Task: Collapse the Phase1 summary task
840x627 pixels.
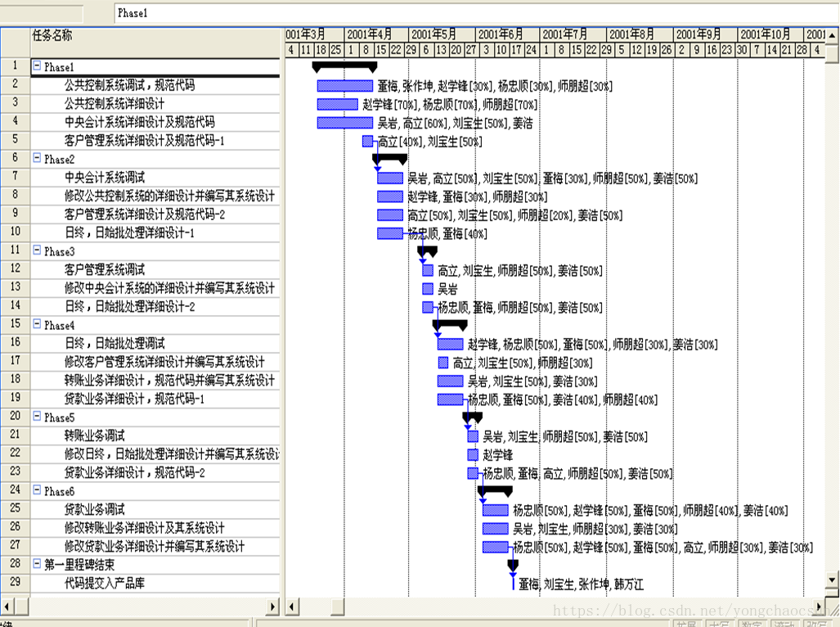Action: coord(37,66)
